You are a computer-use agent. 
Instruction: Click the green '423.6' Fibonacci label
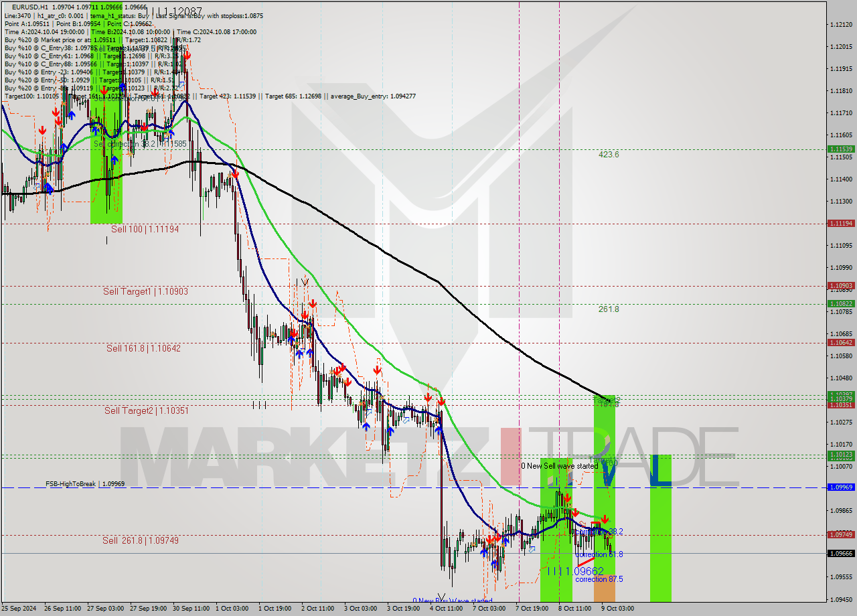tap(609, 155)
